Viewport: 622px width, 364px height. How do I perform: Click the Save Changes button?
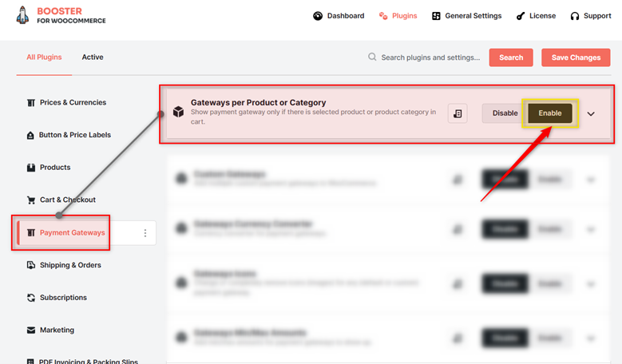pyautogui.click(x=576, y=57)
